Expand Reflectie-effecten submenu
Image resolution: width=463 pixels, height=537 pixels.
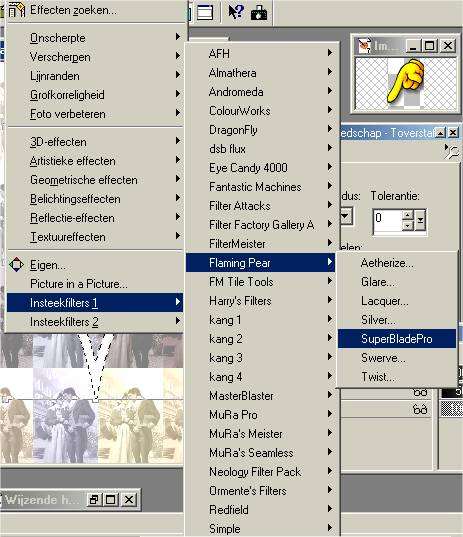[95, 218]
